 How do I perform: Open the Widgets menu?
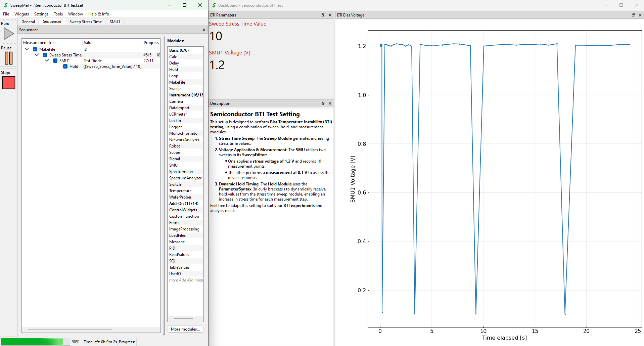21,14
